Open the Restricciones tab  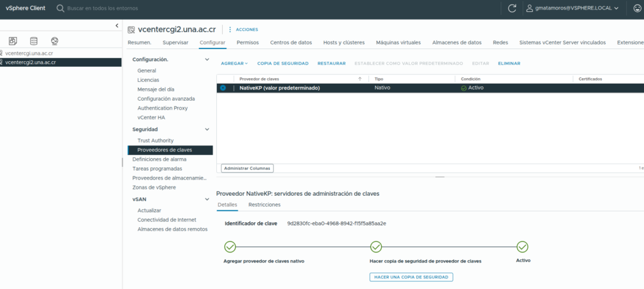(264, 205)
